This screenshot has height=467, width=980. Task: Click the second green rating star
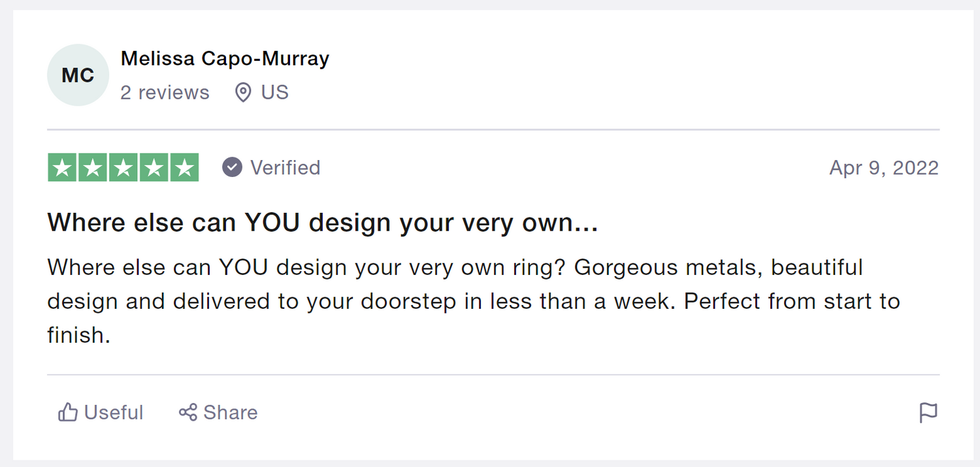tap(93, 168)
